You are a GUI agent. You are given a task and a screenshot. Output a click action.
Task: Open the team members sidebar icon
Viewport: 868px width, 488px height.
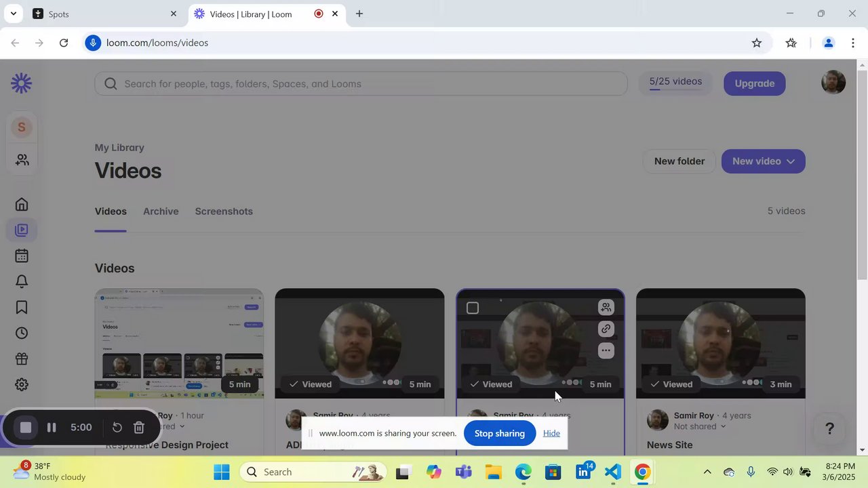pos(22,160)
